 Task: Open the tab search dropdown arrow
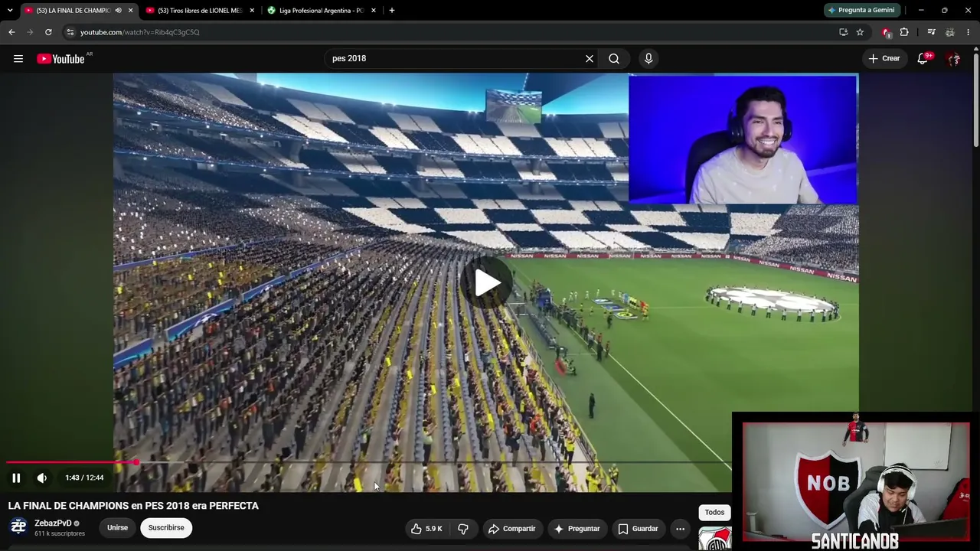coord(9,11)
